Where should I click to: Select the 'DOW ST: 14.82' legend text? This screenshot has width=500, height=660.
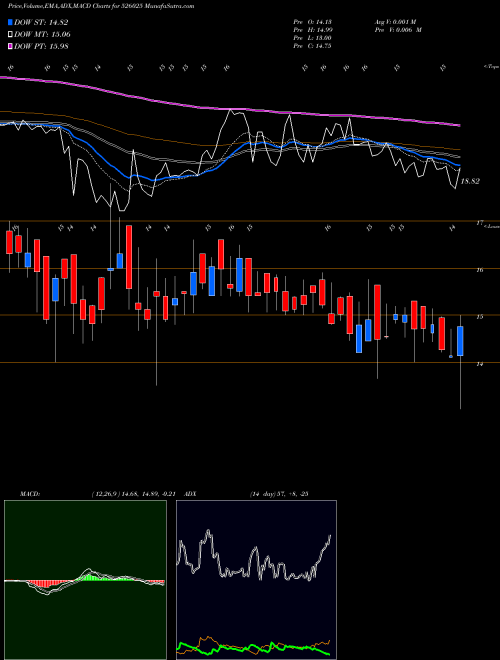pos(41,23)
